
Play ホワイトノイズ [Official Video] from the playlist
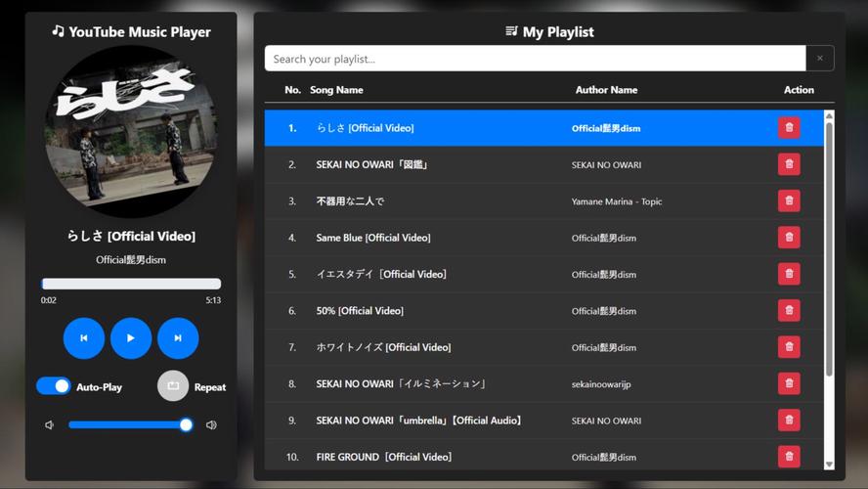pyautogui.click(x=383, y=347)
